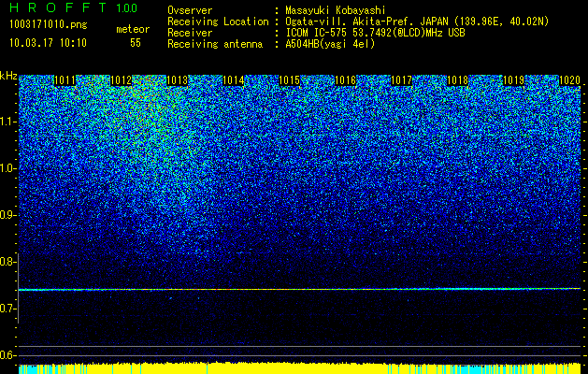The image size is (588, 374).
Task: Click the Receiver field label
Action: tap(190, 33)
